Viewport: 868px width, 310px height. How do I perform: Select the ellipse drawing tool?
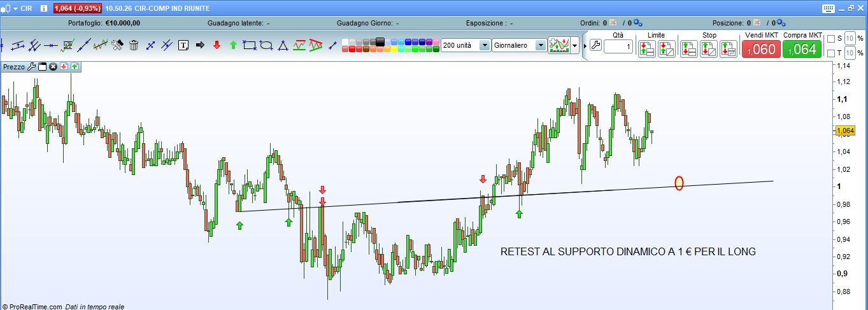[x=266, y=45]
